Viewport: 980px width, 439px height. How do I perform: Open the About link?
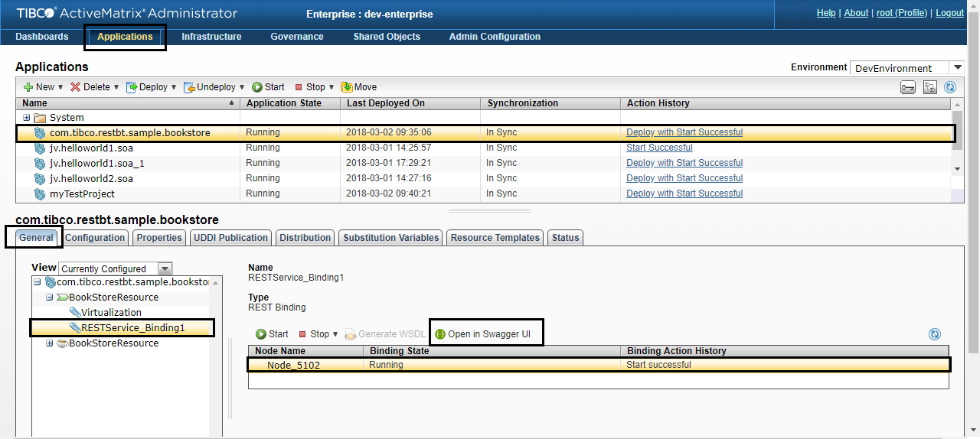pos(856,13)
